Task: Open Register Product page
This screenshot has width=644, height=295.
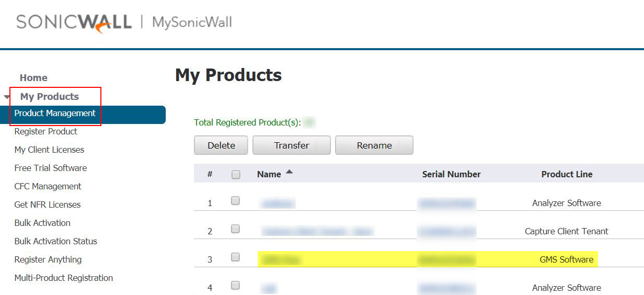Action: click(x=46, y=132)
